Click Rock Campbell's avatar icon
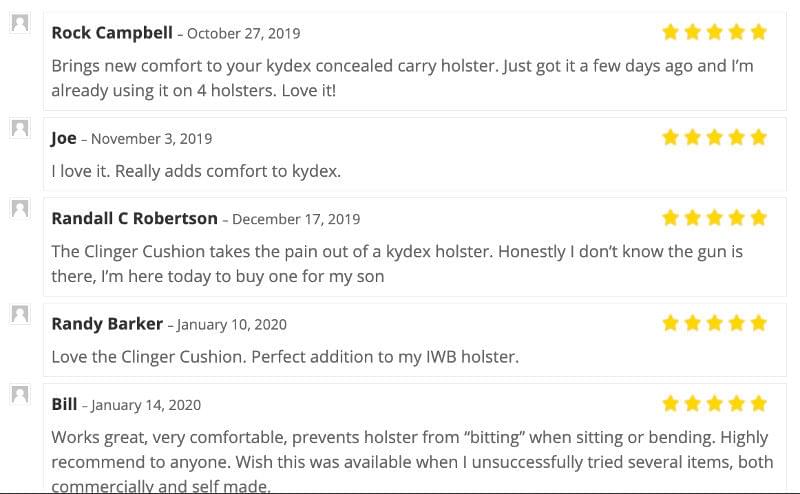Image resolution: width=800 pixels, height=494 pixels. click(x=20, y=22)
